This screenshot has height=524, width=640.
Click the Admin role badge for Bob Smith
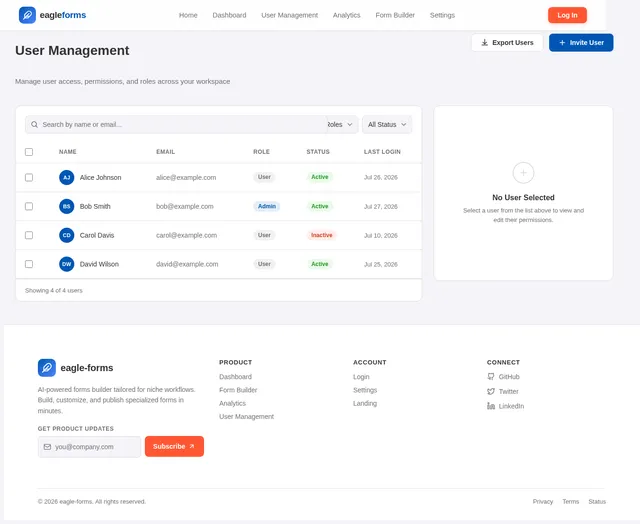[x=267, y=206]
